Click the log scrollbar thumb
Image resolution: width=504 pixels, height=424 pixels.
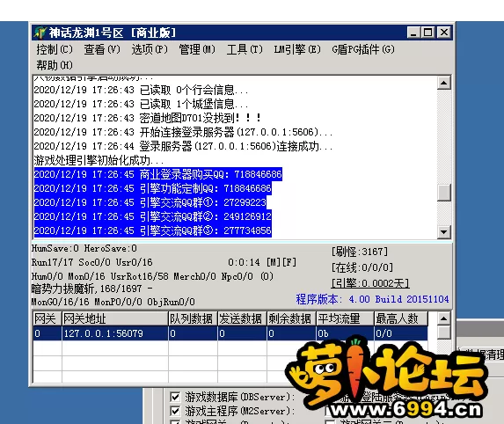[x=444, y=192]
